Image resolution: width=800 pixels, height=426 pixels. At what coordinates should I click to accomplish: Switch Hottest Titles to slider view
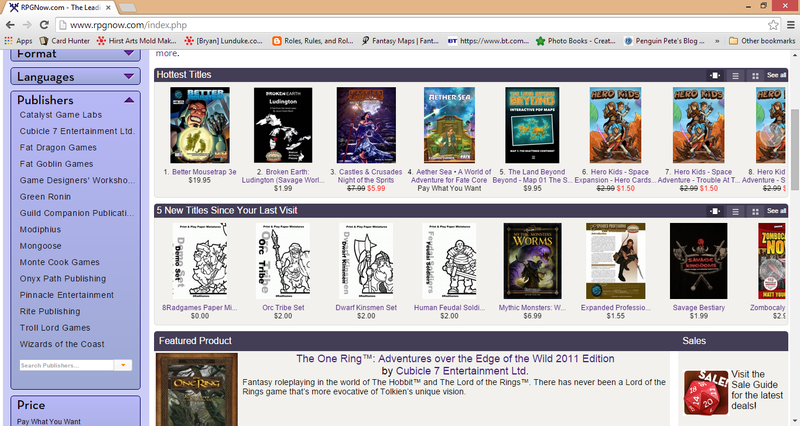point(715,75)
